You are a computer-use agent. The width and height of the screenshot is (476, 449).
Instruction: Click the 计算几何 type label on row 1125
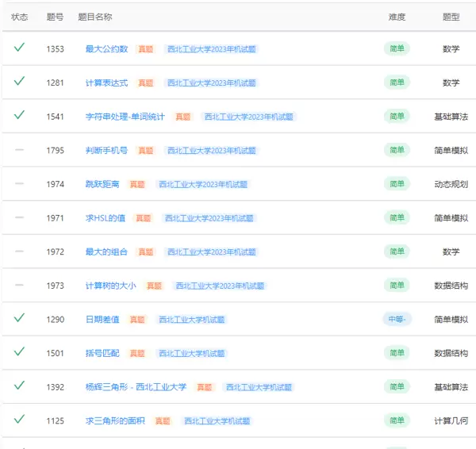(x=451, y=420)
